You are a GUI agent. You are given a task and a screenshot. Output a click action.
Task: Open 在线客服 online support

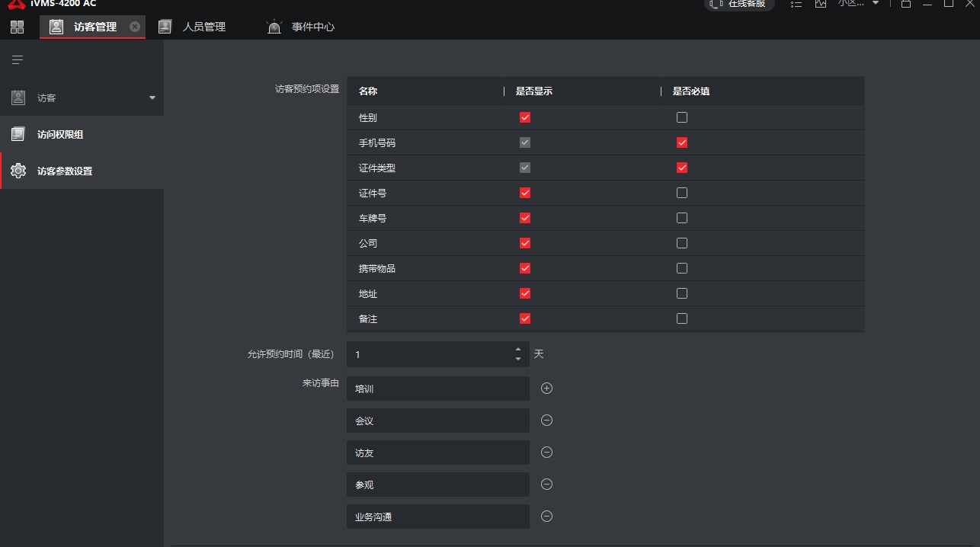(739, 4)
